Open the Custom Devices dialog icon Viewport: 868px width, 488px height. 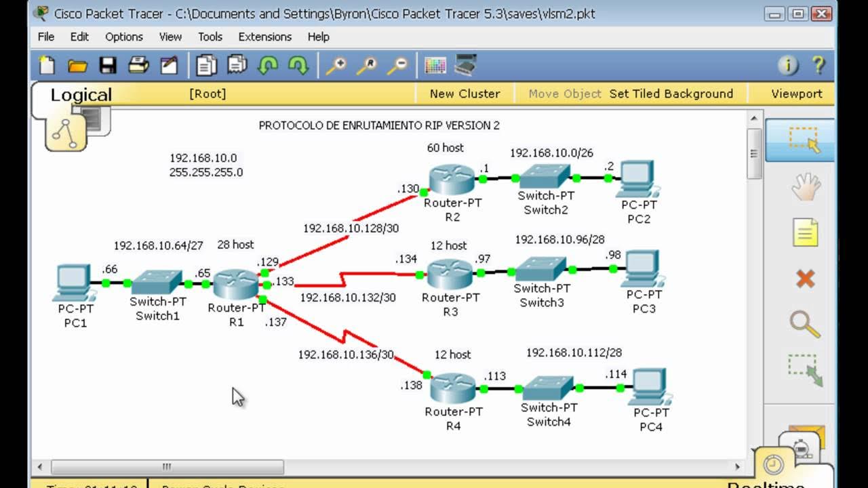coord(466,65)
